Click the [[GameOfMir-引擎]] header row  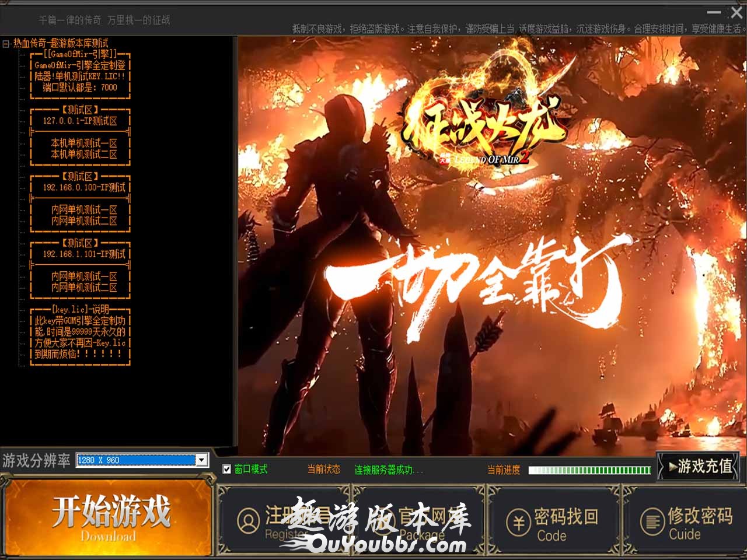[x=80, y=54]
